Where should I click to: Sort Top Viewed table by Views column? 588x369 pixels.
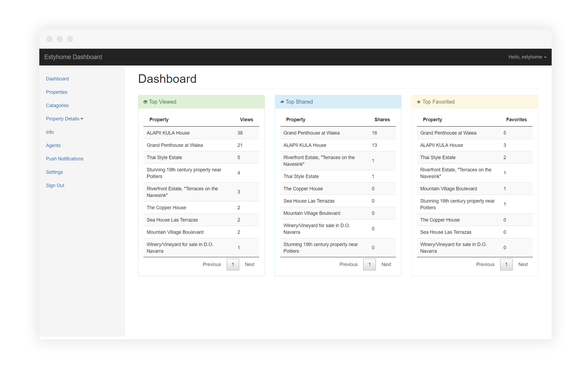coord(246,120)
